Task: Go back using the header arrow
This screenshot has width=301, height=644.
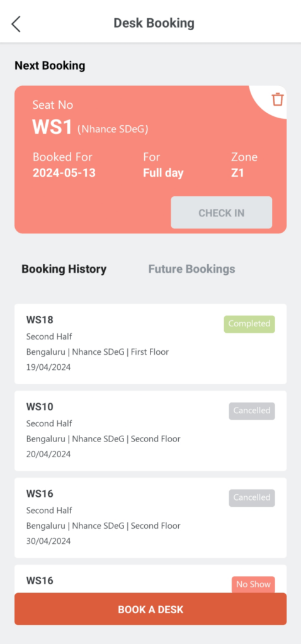Action: 16,25
